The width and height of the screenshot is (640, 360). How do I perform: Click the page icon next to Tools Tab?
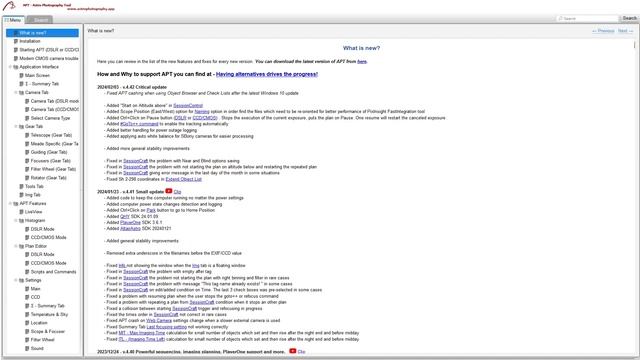click(x=22, y=187)
